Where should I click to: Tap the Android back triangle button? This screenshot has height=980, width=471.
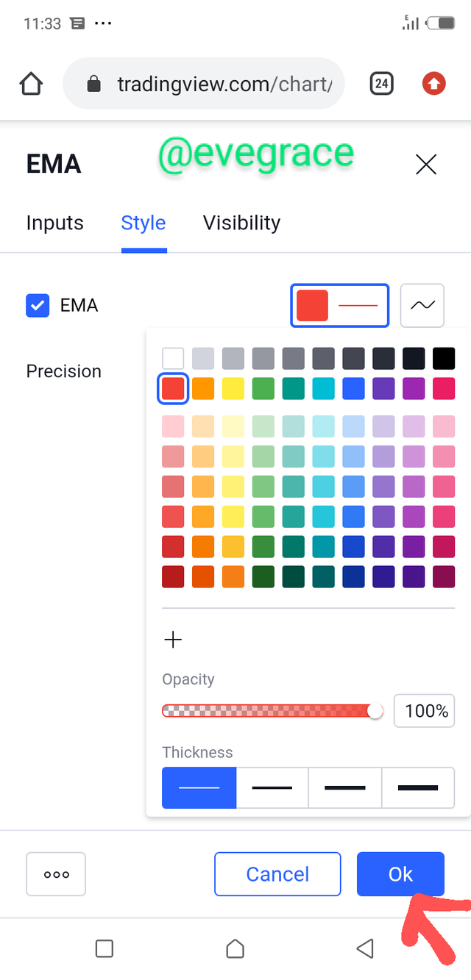pos(365,948)
